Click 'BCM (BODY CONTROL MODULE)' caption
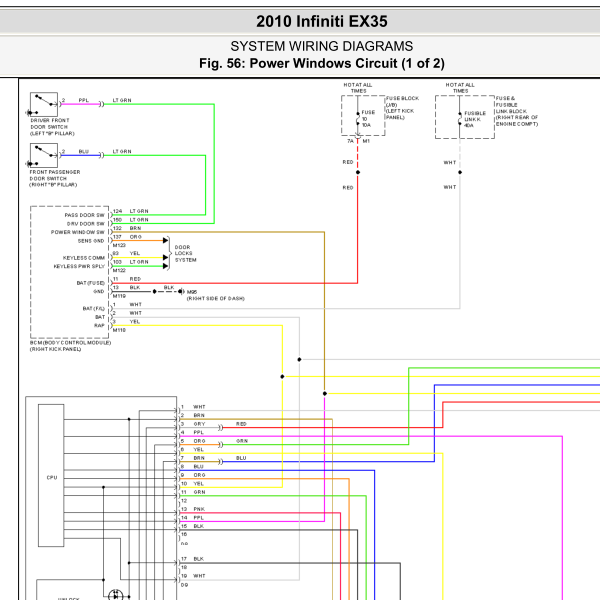Viewport: 600px width, 600px height. [x=70, y=343]
